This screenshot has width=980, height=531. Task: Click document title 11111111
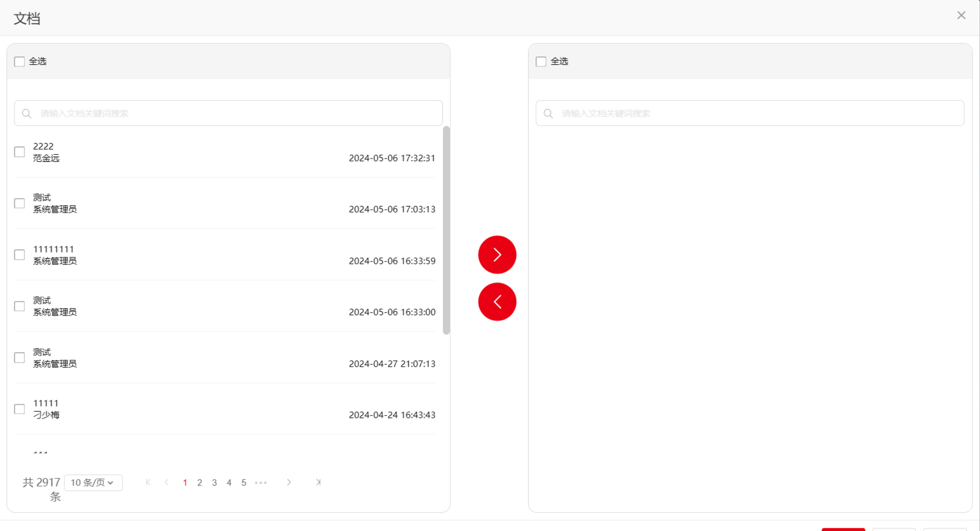pyautogui.click(x=53, y=249)
